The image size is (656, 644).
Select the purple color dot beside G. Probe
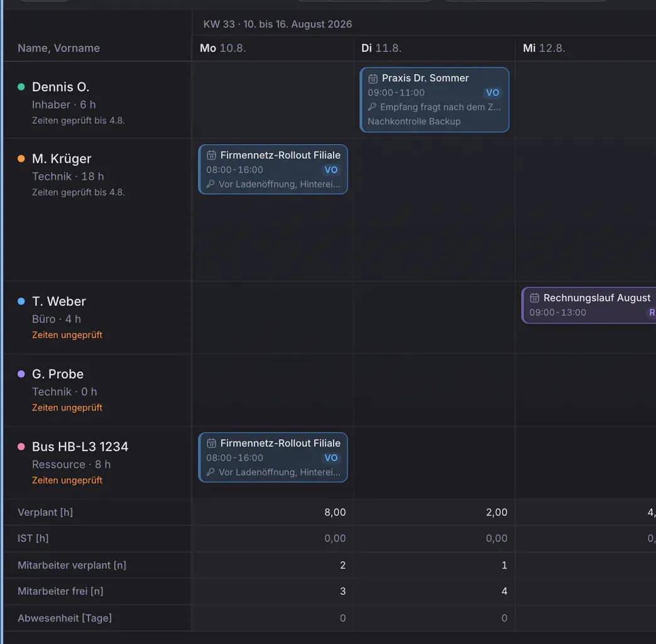pyautogui.click(x=21, y=374)
